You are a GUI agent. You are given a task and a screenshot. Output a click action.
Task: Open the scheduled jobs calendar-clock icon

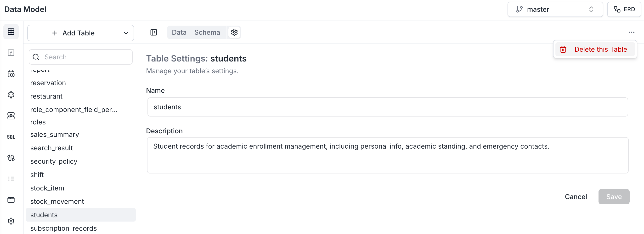point(11,74)
